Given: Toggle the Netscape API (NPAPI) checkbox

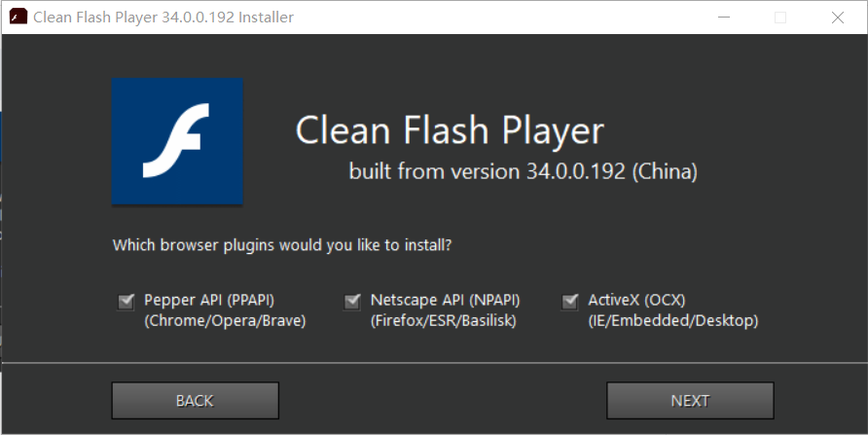Looking at the screenshot, I should [352, 302].
